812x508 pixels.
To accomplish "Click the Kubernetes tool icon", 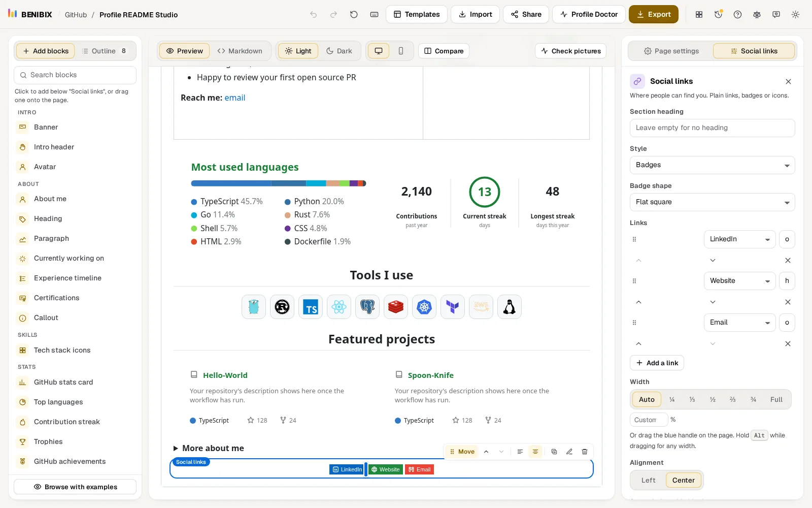I will (x=424, y=307).
